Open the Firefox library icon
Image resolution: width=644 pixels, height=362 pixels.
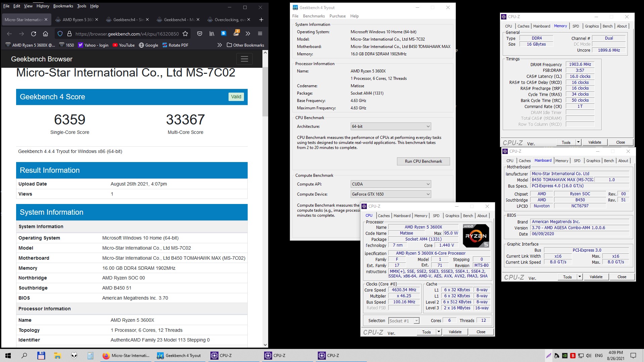point(212,34)
